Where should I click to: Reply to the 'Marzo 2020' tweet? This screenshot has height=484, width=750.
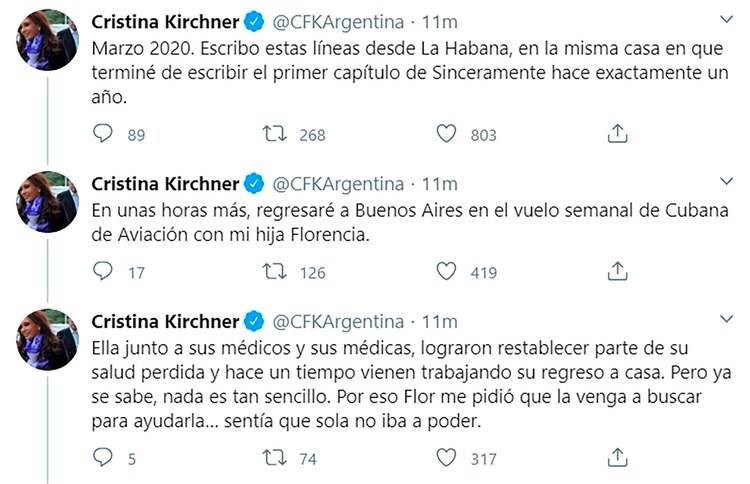(104, 134)
